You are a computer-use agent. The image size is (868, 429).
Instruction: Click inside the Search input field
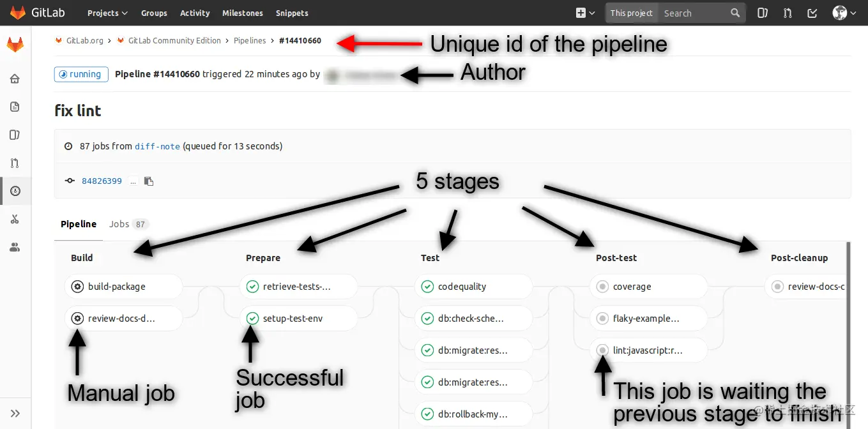pos(696,13)
